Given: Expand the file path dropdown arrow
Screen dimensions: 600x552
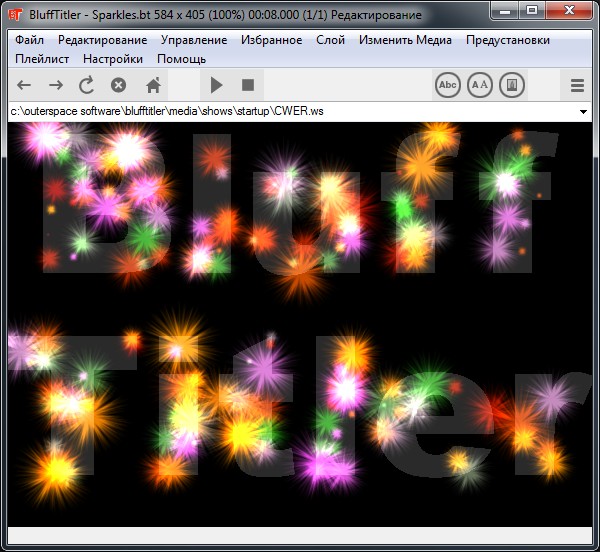Looking at the screenshot, I should coord(583,112).
